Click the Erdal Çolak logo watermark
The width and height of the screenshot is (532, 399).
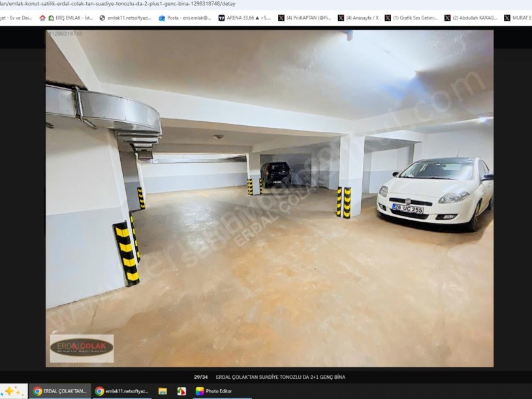click(x=82, y=348)
